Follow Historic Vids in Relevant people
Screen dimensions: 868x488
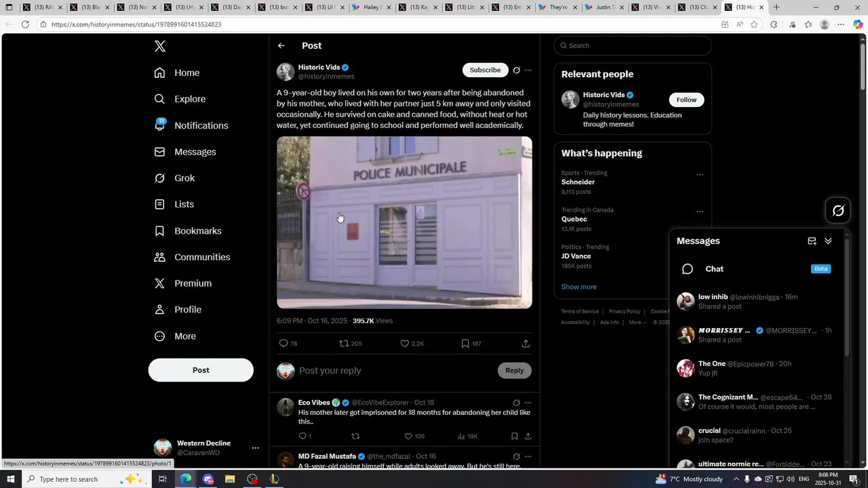coord(686,100)
